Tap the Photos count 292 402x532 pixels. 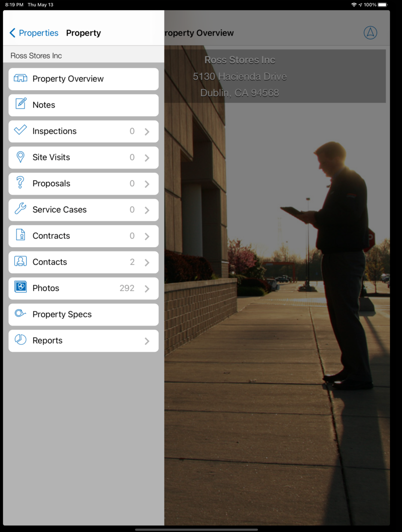pos(127,288)
